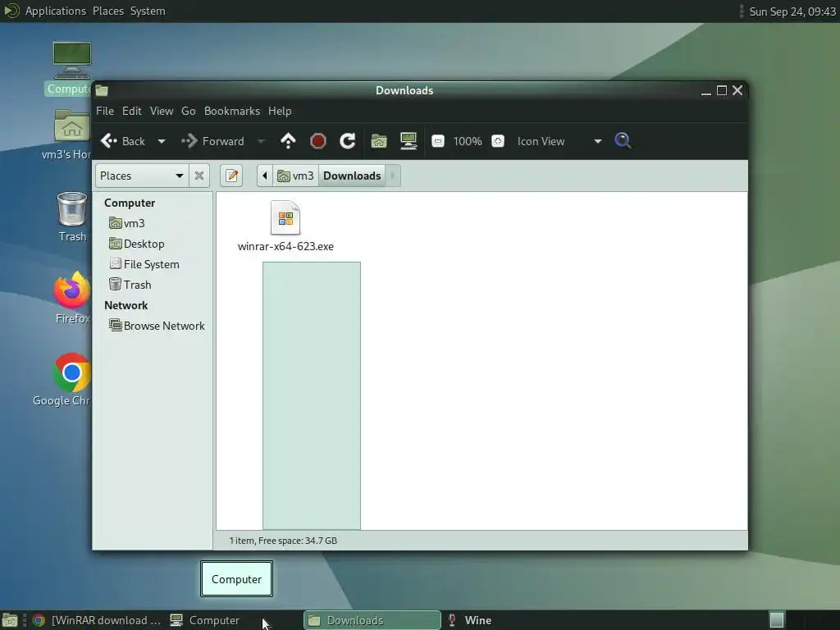This screenshot has width=840, height=630.
Task: Navigate to vm3 in the path bar
Action: [x=295, y=176]
